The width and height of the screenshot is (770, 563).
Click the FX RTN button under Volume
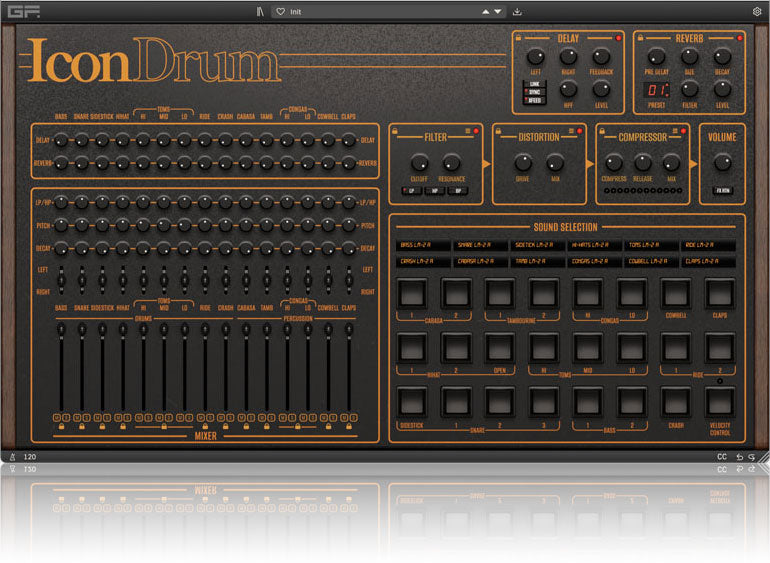[x=722, y=191]
